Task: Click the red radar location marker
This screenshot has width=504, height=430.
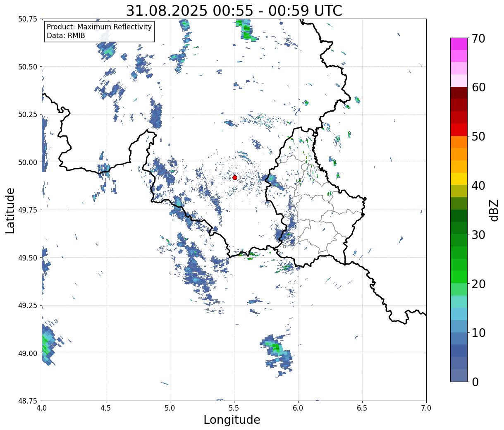Action: (x=235, y=177)
